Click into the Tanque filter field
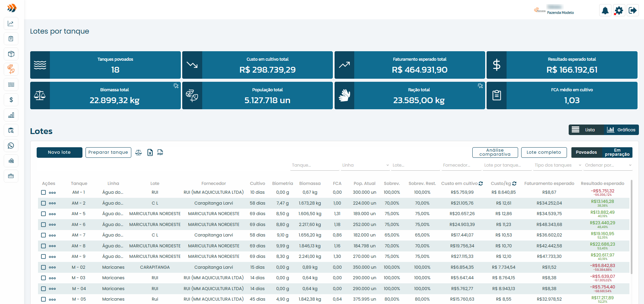Viewport: 644px width, 304px height. (x=315, y=165)
